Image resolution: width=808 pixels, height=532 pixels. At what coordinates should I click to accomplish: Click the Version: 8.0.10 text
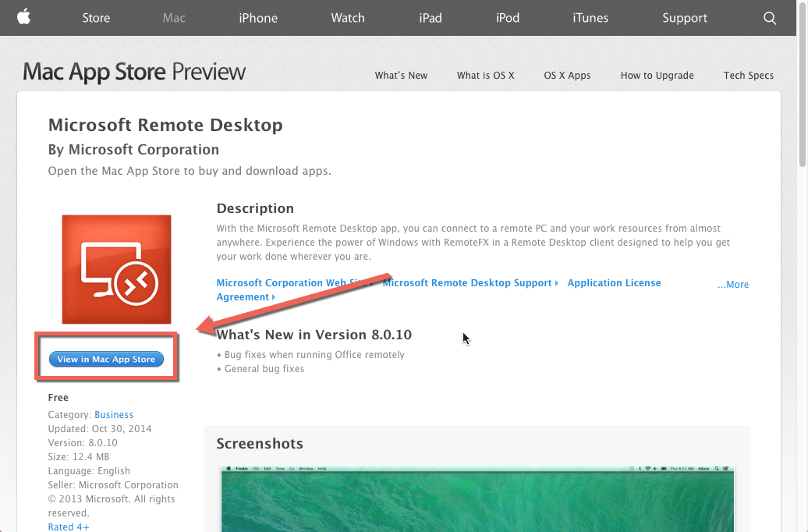(83, 443)
